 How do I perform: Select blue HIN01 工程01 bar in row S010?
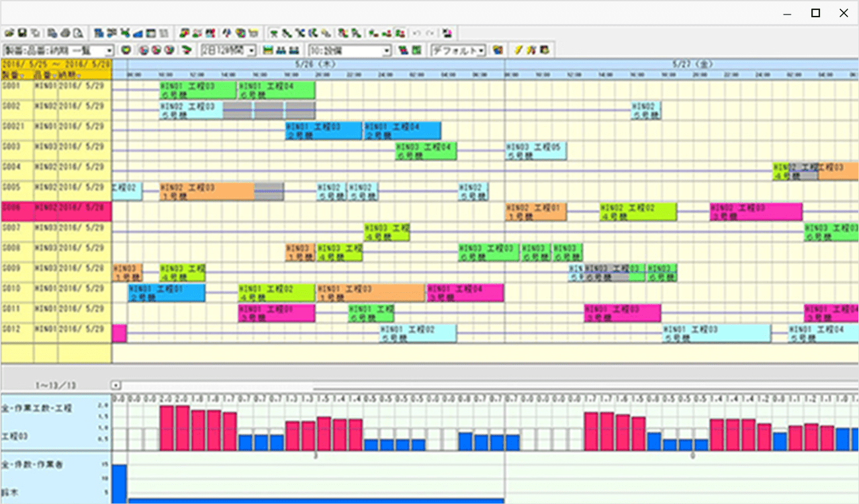pyautogui.click(x=167, y=293)
